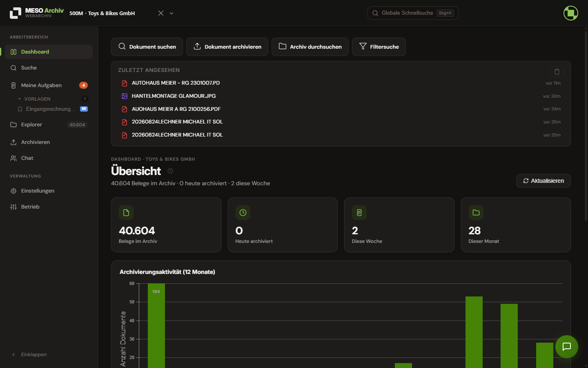Open Dashboard in the sidebar
This screenshot has width=588, height=368.
[49, 52]
